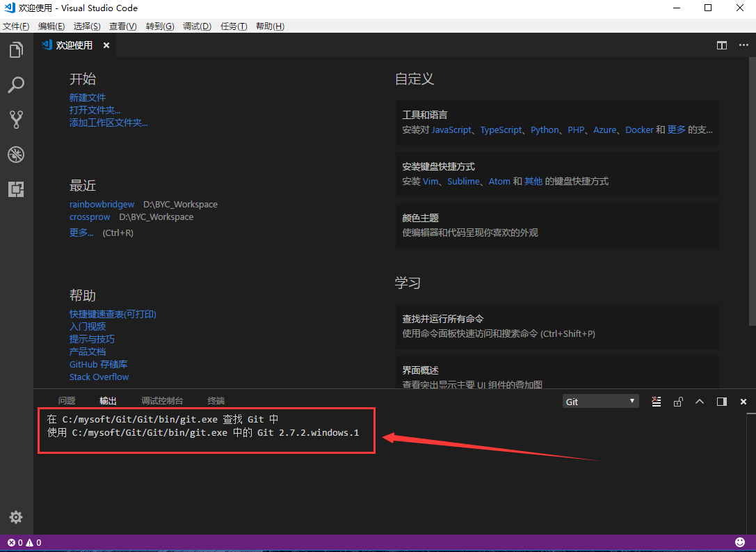This screenshot has height=552, width=756.
Task: Click the output line containing Git 2.7.2.windows.1
Action: (x=203, y=432)
